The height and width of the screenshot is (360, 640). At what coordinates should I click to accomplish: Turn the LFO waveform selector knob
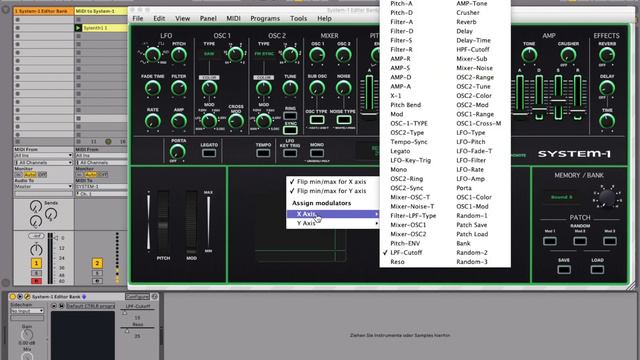(153, 55)
